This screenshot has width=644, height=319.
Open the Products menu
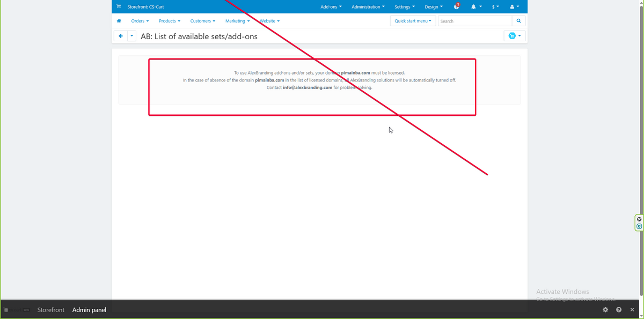point(169,21)
